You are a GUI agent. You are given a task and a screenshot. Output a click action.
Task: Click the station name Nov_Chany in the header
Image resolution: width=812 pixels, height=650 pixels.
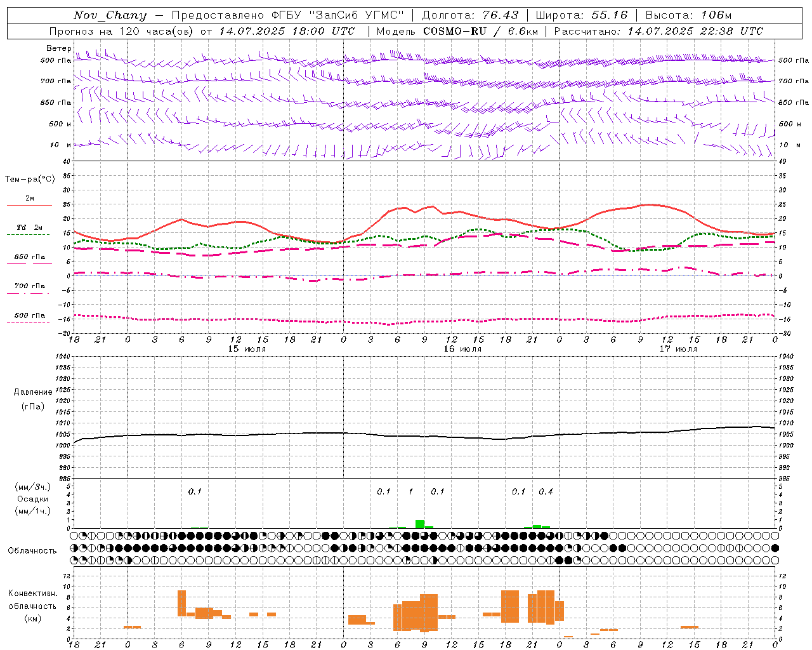110,15
